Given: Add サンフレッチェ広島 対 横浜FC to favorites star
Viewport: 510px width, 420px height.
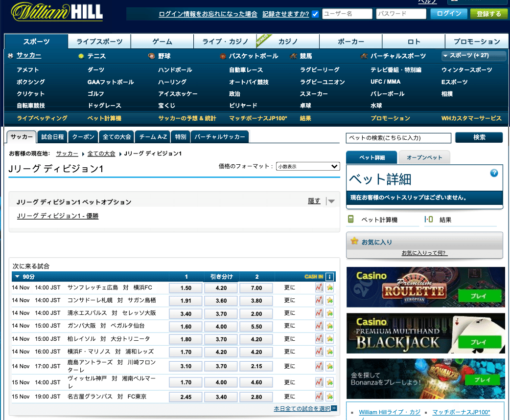Looking at the screenshot, I should (x=330, y=287).
